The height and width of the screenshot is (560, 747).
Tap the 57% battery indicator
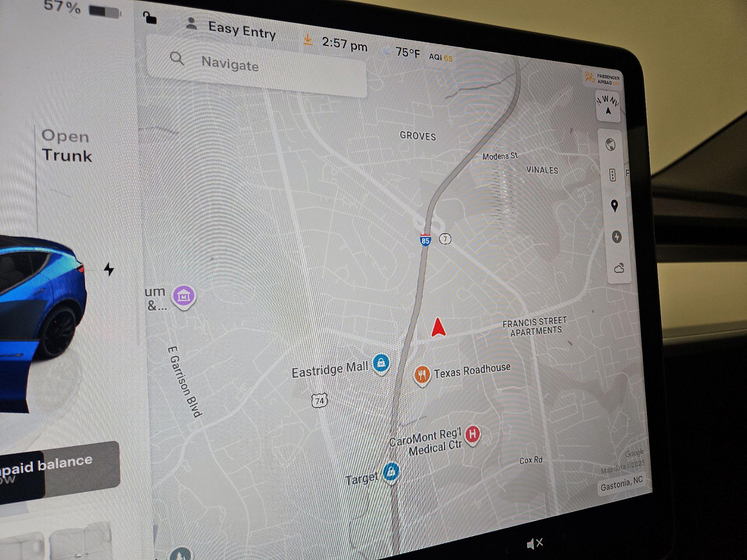[82, 9]
